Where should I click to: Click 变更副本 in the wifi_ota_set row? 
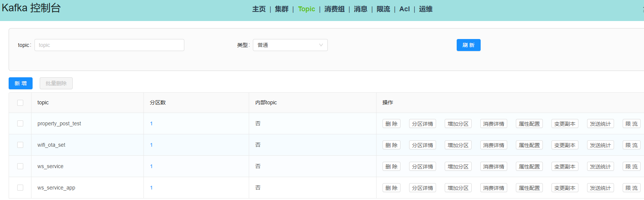tap(565, 145)
